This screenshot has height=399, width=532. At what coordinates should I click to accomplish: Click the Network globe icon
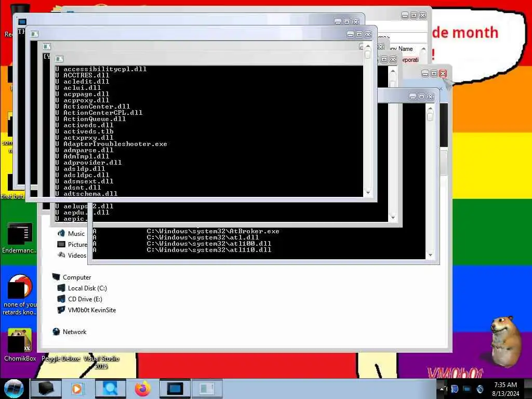[56, 331]
